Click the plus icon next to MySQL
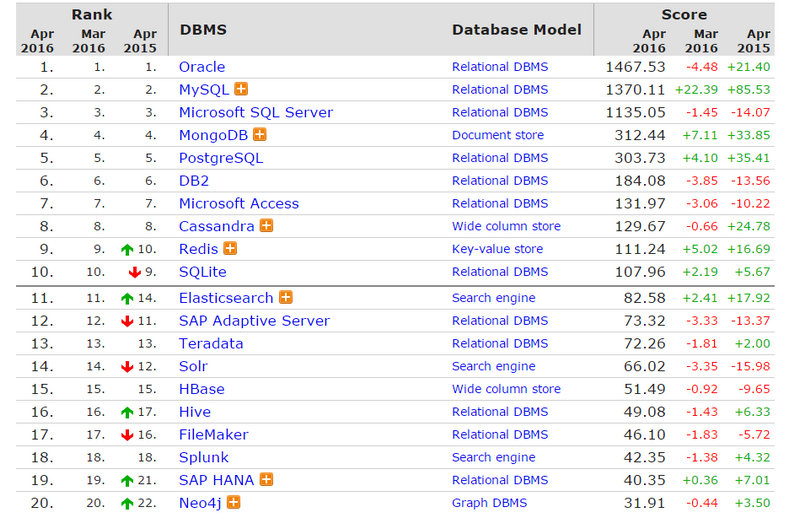This screenshot has height=513, width=800. [x=241, y=89]
